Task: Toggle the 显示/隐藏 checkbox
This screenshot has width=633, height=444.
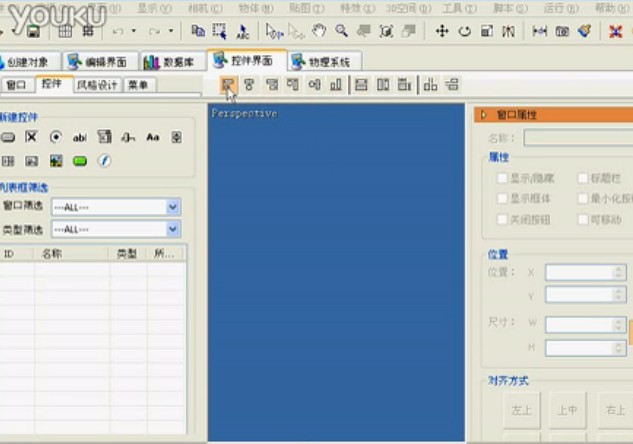Action: point(502,178)
